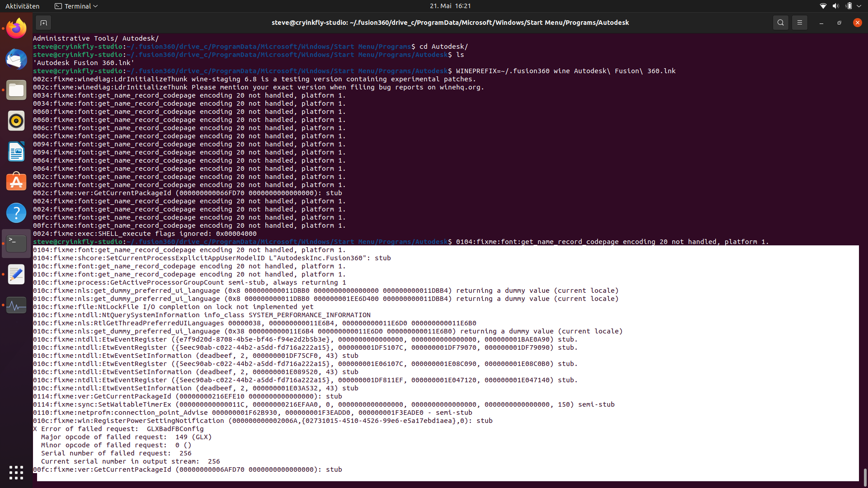Open Text Editor from the dock
Viewport: 868px width, 488px height.
[16, 274]
